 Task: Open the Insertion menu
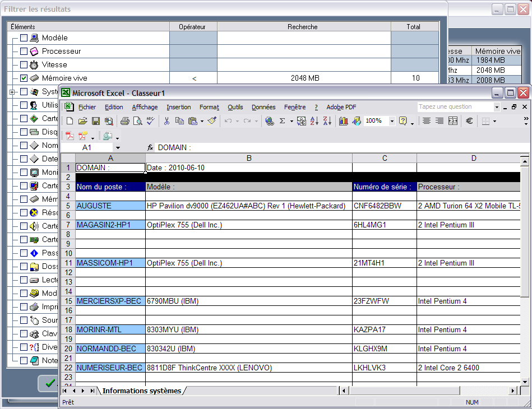pyautogui.click(x=178, y=107)
